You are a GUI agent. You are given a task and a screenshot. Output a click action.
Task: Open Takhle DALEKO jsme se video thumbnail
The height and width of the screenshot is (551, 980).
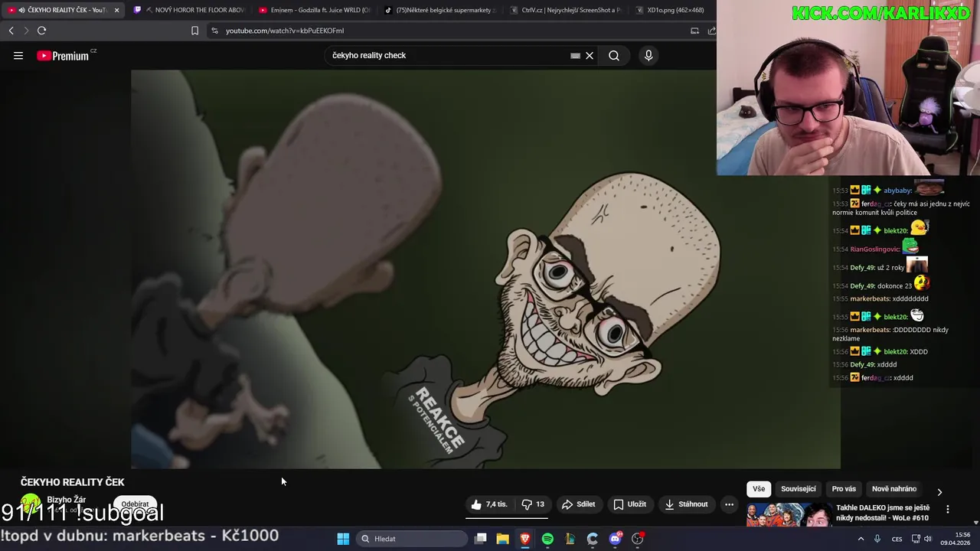click(789, 515)
